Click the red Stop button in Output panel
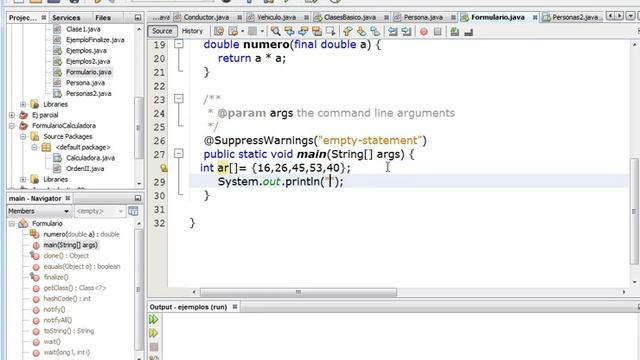The image size is (640, 360). pos(154,347)
